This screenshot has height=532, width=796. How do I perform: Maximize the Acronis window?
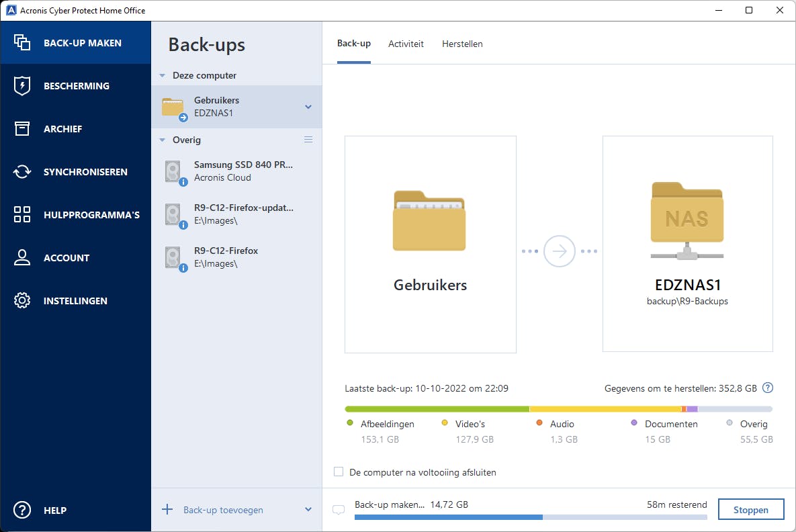[x=749, y=10]
